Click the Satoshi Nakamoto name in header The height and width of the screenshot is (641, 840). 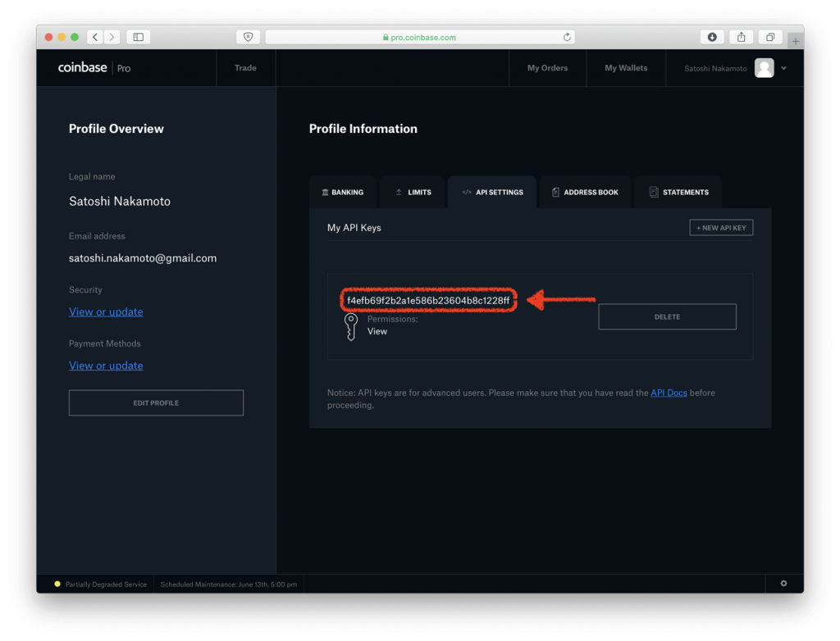tap(715, 68)
